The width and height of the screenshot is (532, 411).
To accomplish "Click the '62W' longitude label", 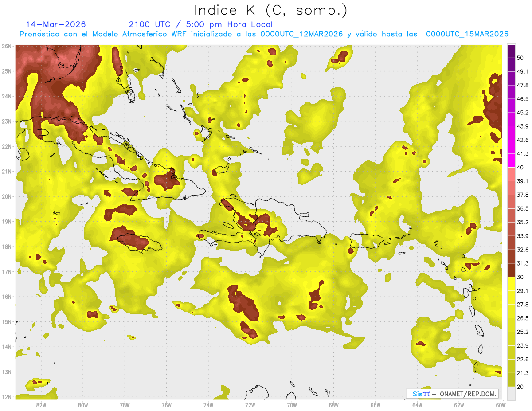I will (x=459, y=405).
